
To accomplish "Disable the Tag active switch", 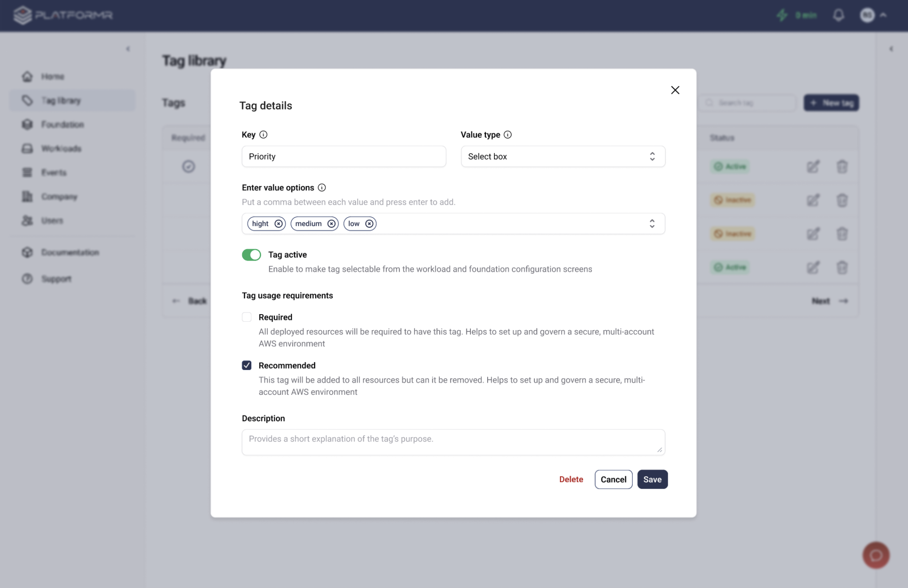I will coord(251,255).
